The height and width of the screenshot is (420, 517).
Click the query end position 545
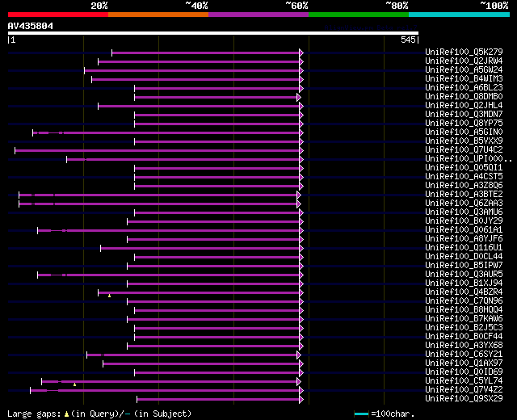pyautogui.click(x=408, y=40)
